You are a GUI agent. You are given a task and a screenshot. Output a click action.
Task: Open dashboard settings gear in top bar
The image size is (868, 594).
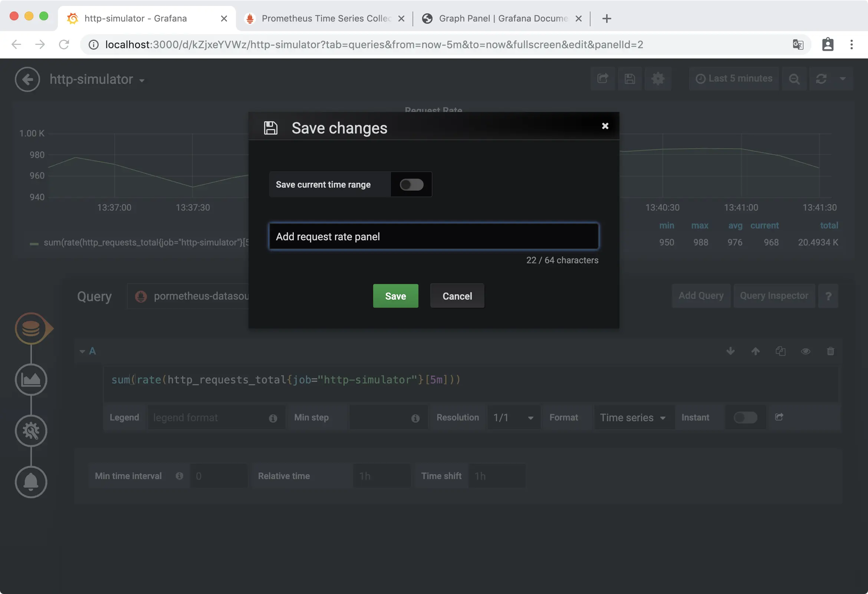[x=658, y=79]
